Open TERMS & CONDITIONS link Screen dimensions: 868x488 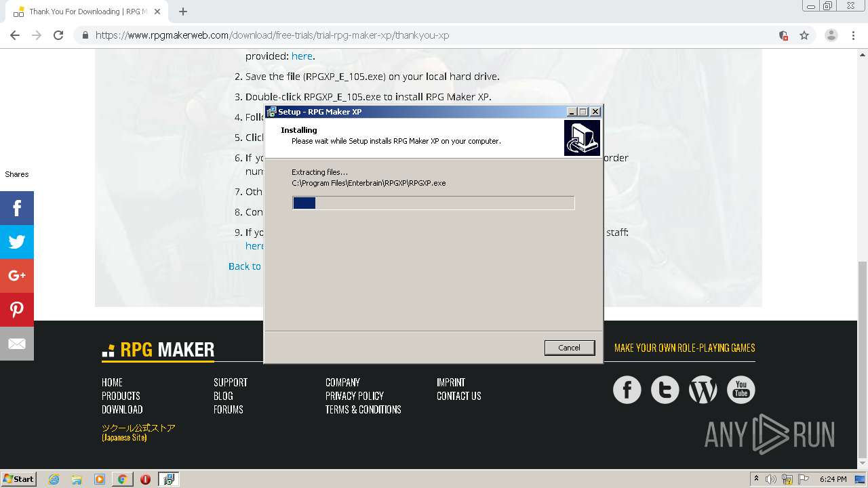pos(363,409)
